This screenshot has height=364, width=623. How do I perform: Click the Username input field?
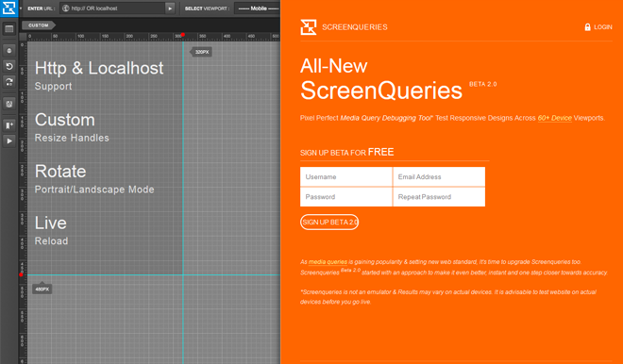346,176
